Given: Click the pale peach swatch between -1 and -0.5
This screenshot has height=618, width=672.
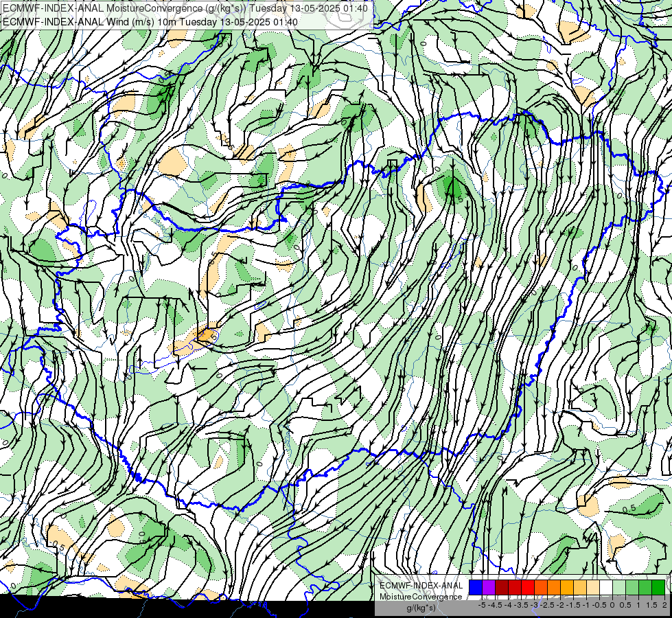Looking at the screenshot, I should [593, 588].
